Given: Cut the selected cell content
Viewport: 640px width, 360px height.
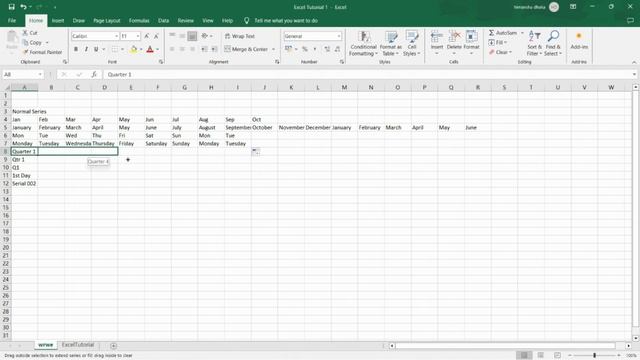Looking at the screenshot, I should click(30, 33).
